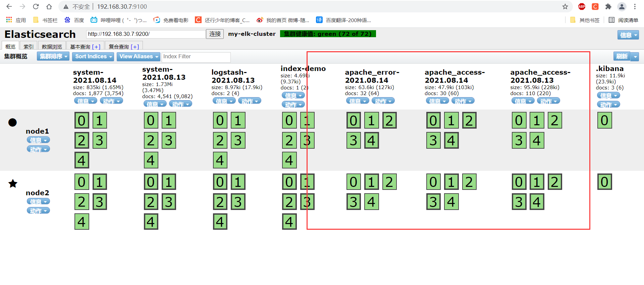Open 动作 for apache_access-2021.08.13 index
This screenshot has height=285, width=644.
click(x=548, y=101)
